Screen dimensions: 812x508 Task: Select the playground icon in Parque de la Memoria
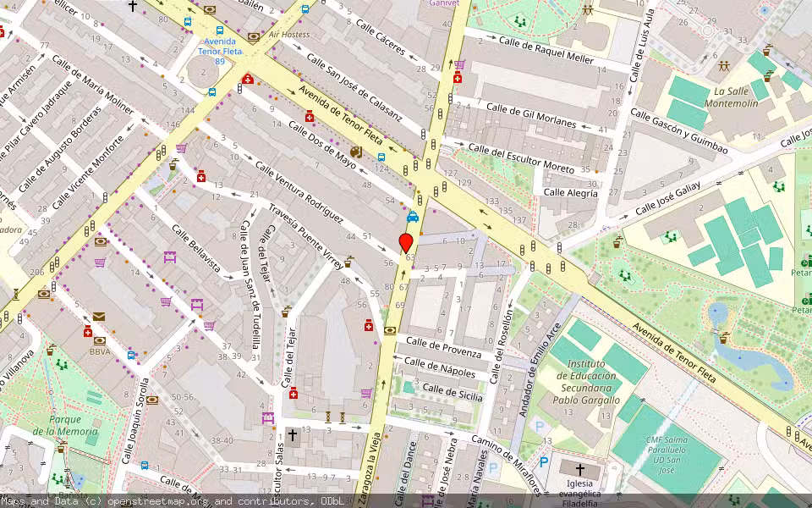(x=62, y=364)
